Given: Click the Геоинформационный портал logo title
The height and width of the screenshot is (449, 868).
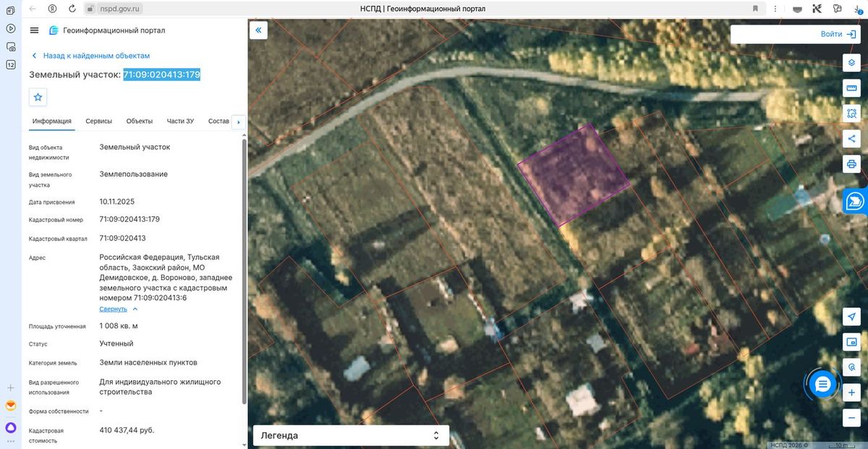Looking at the screenshot, I should click(x=107, y=30).
